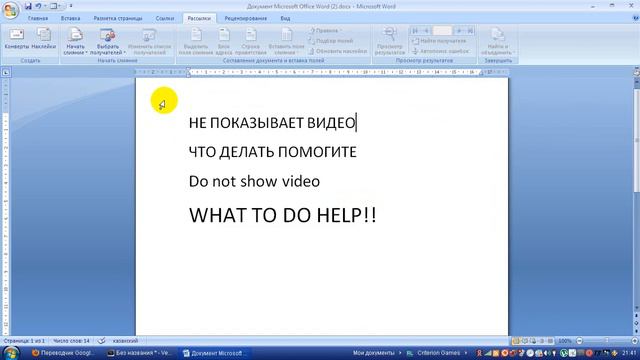Image resolution: width=640 pixels, height=360 pixels.
Task: Switch to Главная (Home) tab
Action: [38, 18]
